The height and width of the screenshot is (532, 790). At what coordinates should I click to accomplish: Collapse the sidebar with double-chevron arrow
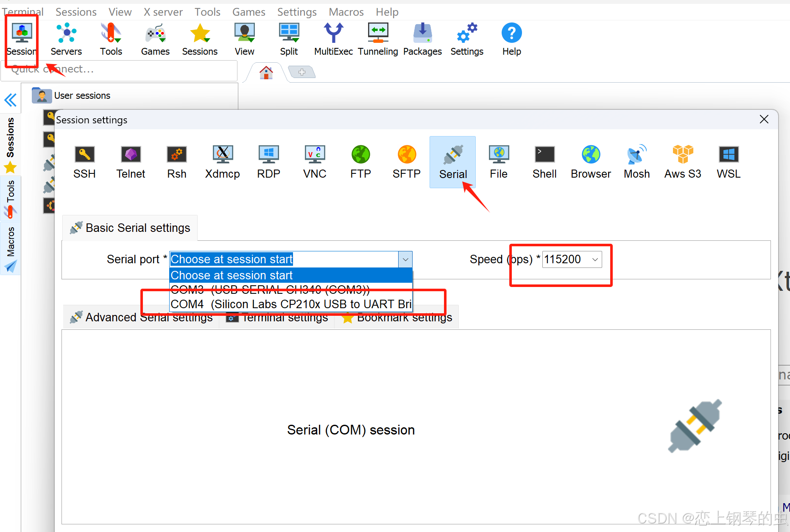tap(10, 100)
